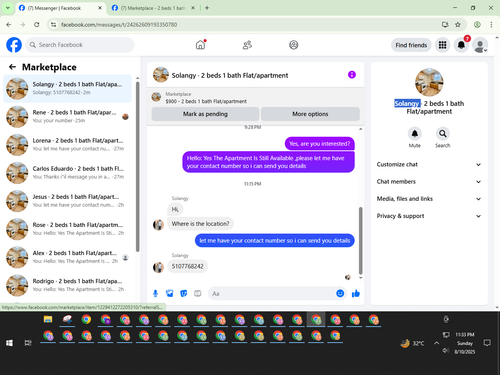Expand Chat members section
The width and height of the screenshot is (500, 375).
click(x=429, y=182)
